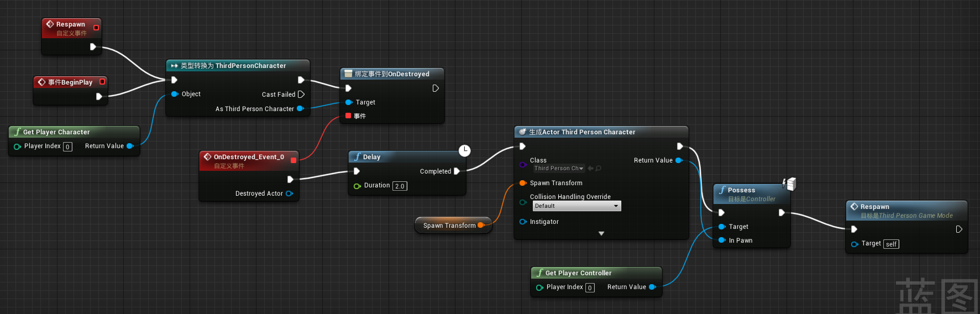The height and width of the screenshot is (314, 980).
Task: Select the Possess node header
Action: coord(752,194)
